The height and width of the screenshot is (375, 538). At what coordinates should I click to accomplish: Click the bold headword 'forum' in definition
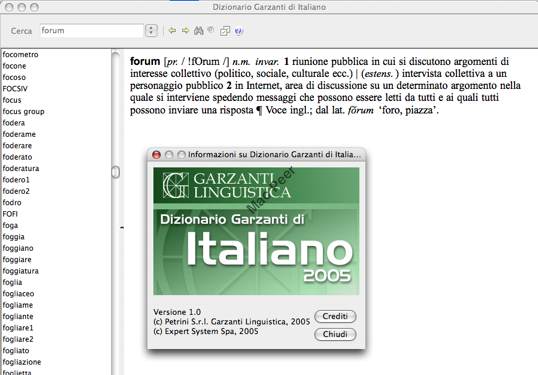coord(145,61)
